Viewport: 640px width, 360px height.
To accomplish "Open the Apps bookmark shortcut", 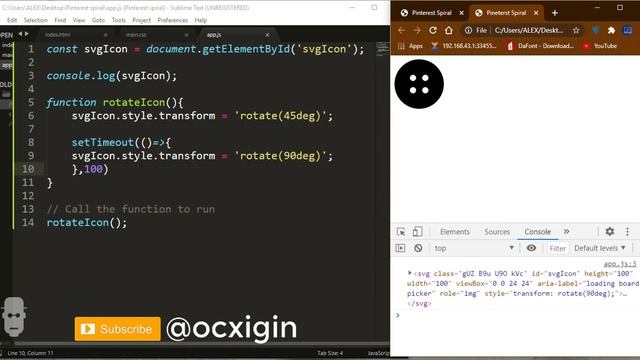I will (x=411, y=46).
